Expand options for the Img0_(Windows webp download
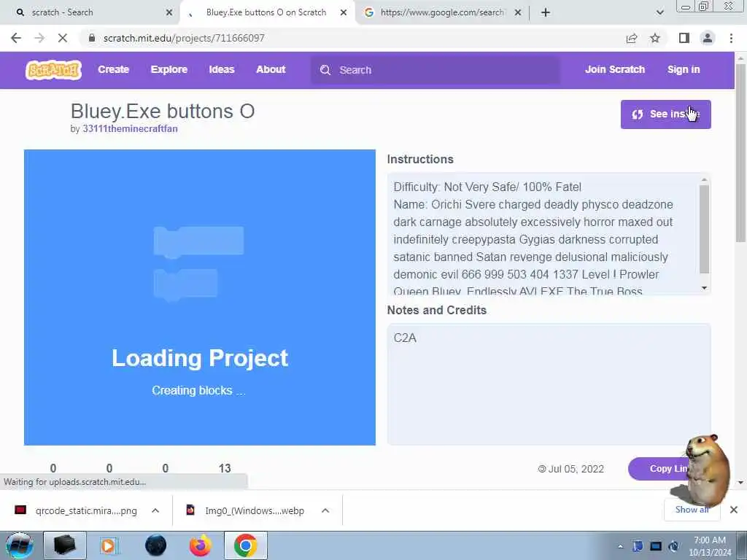Screen dimensions: 747x560 point(325,510)
